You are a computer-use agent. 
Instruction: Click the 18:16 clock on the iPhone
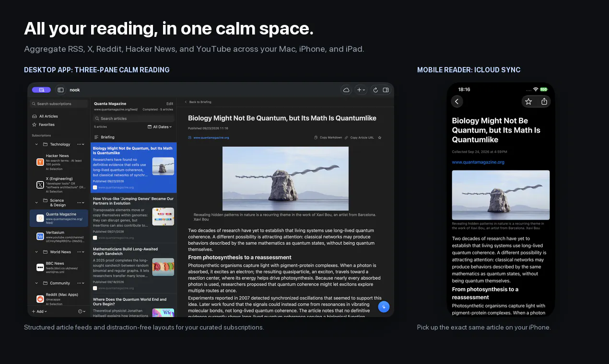[x=464, y=90]
